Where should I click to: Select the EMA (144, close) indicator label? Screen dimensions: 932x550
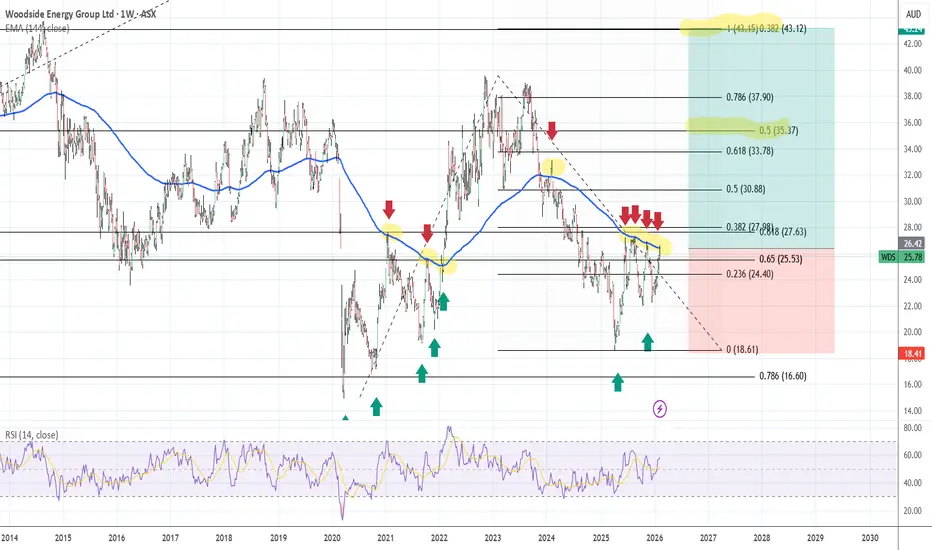coord(37,28)
